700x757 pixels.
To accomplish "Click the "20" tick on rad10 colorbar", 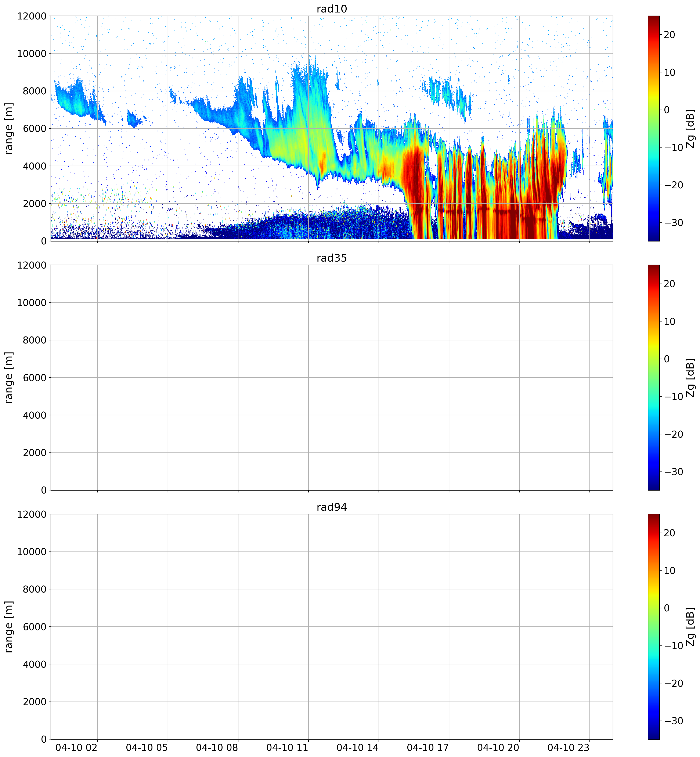I will pos(670,35).
